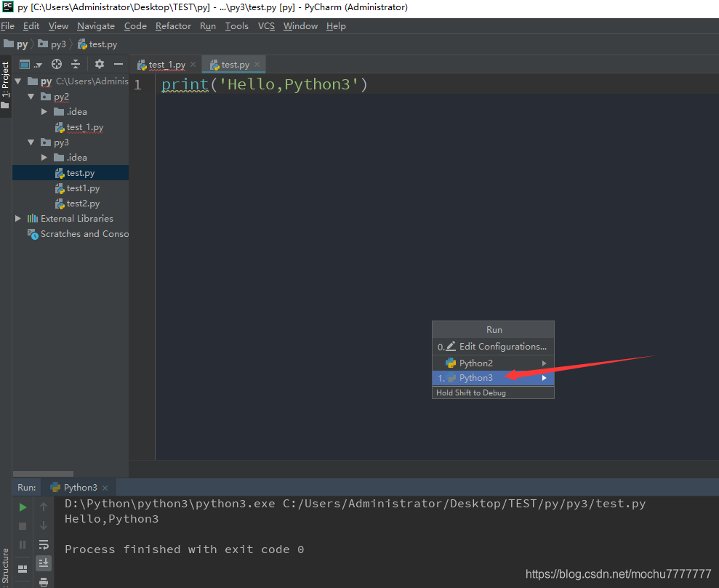Screen dimensions: 719x588
Task: Open the Code menu
Action: pyautogui.click(x=135, y=26)
